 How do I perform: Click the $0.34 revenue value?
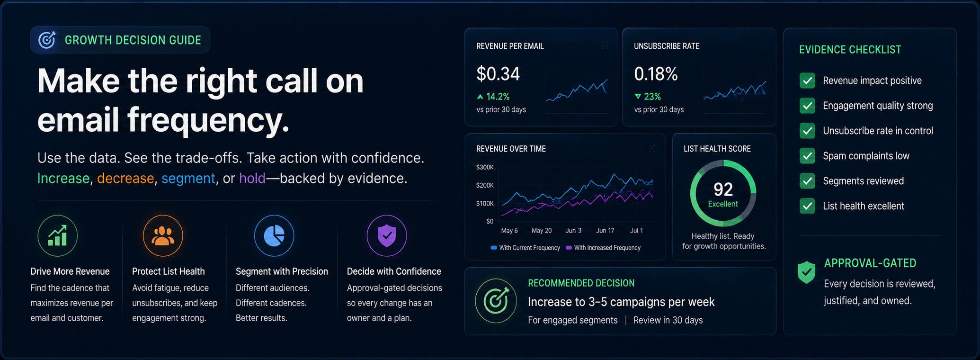pos(498,74)
